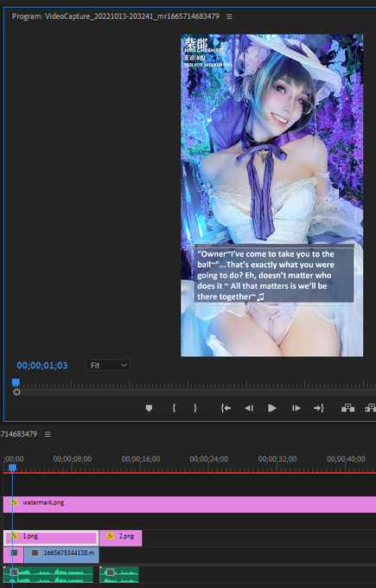Click the Add Marker button
Image resolution: width=376 pixels, height=588 pixels.
coord(149,408)
